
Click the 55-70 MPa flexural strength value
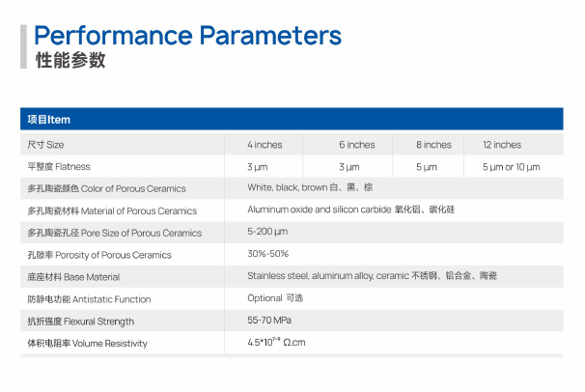tap(269, 320)
